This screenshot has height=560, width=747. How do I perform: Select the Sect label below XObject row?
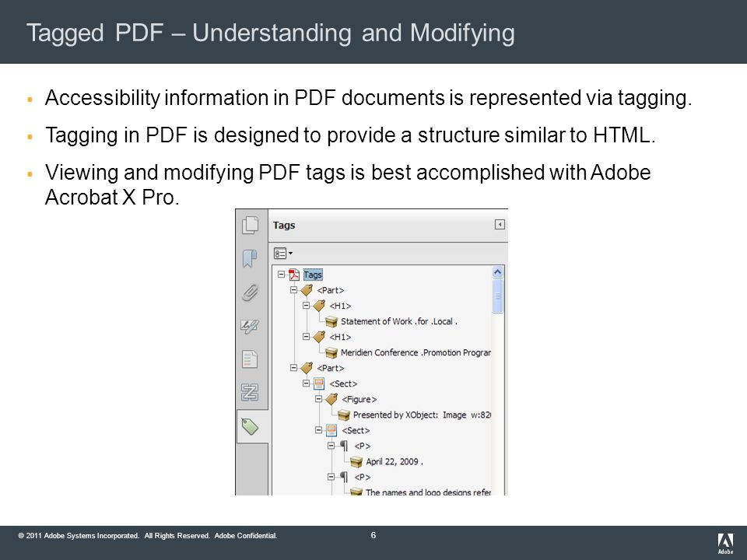(x=356, y=430)
